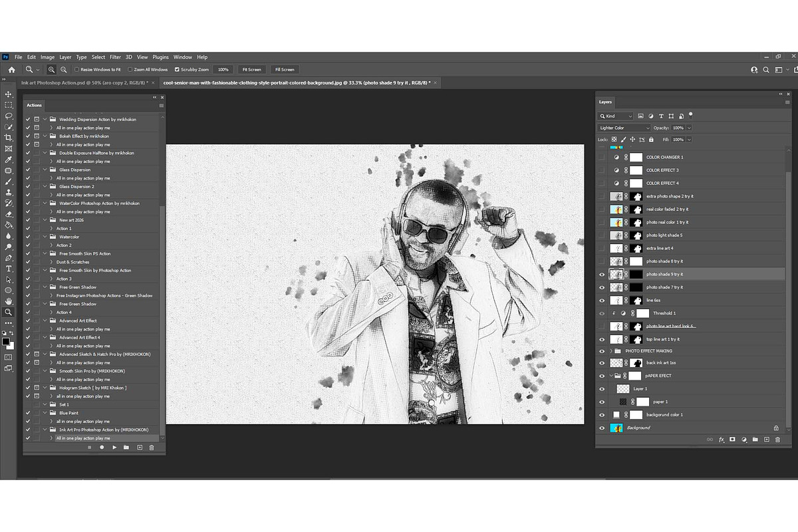
Task: Select the Rectangular Marquee tool
Action: click(9, 105)
